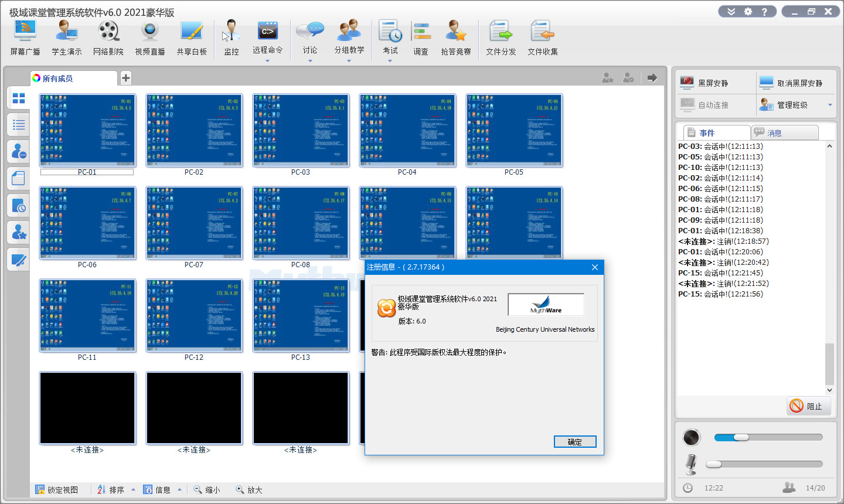Launch the 共享白板 shared whiteboard

(x=192, y=38)
